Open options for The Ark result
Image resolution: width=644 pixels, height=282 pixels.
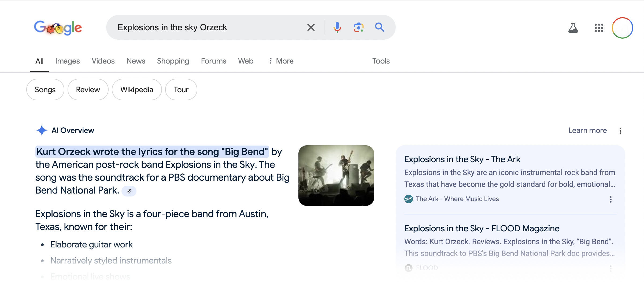610,199
